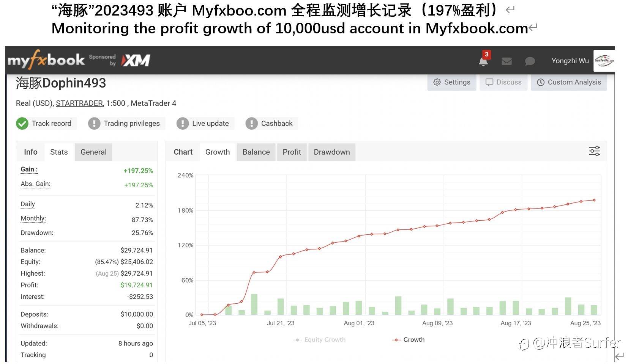
Task: Select the Interest value -$252.53
Action: pyautogui.click(x=140, y=297)
